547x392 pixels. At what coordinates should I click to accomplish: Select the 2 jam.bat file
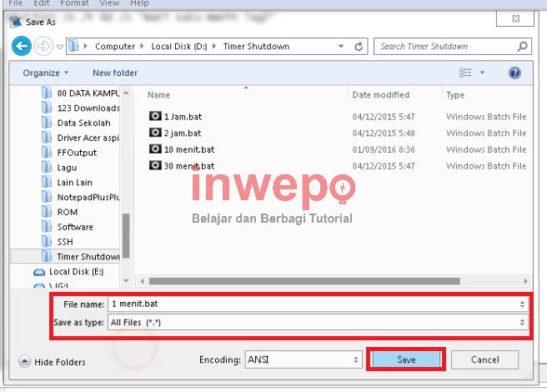coord(183,133)
